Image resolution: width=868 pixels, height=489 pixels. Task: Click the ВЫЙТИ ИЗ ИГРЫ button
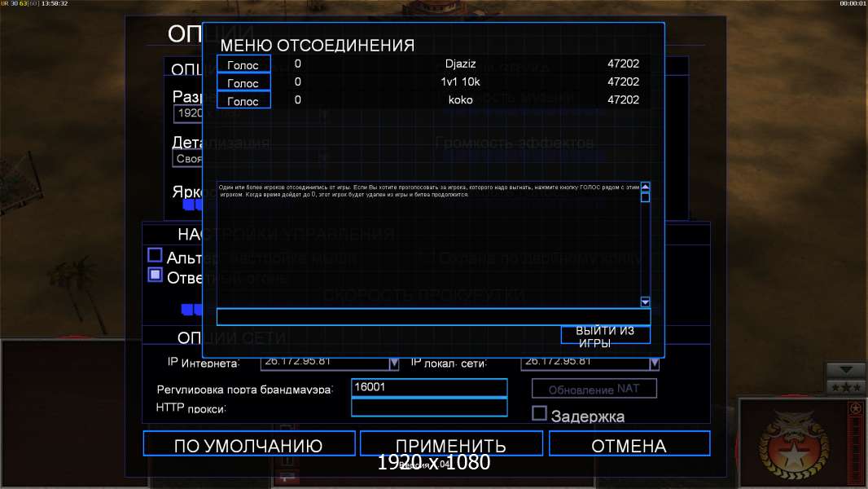tap(605, 336)
